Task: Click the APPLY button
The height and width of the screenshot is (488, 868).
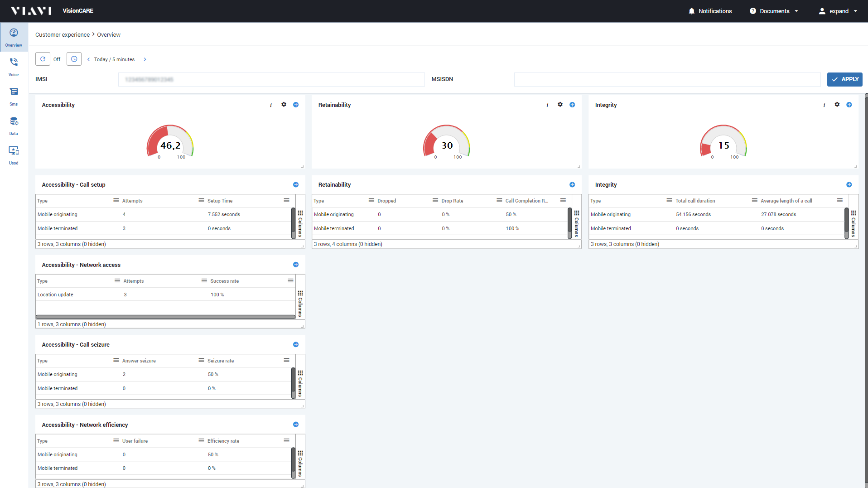Action: pyautogui.click(x=844, y=79)
